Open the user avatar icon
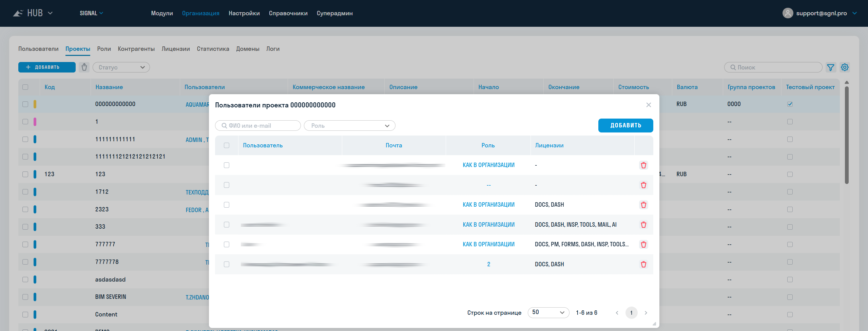Image resolution: width=868 pixels, height=331 pixels. (788, 13)
